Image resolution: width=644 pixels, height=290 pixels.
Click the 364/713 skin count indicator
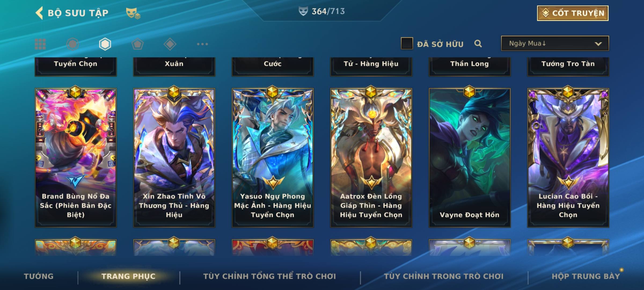(322, 11)
